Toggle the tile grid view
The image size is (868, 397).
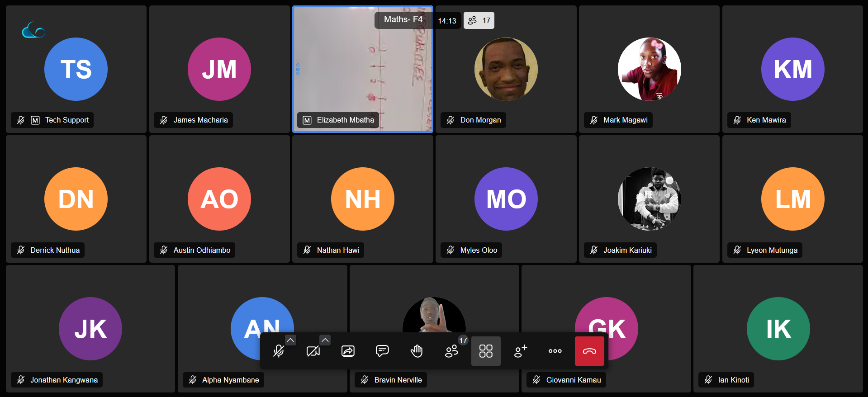486,351
